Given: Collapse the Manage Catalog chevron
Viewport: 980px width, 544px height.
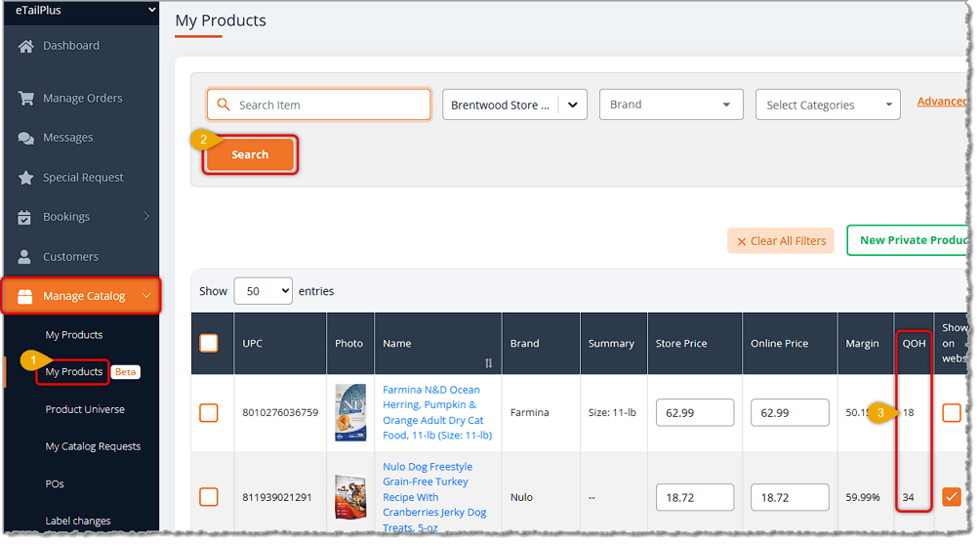Looking at the screenshot, I should tap(146, 296).
